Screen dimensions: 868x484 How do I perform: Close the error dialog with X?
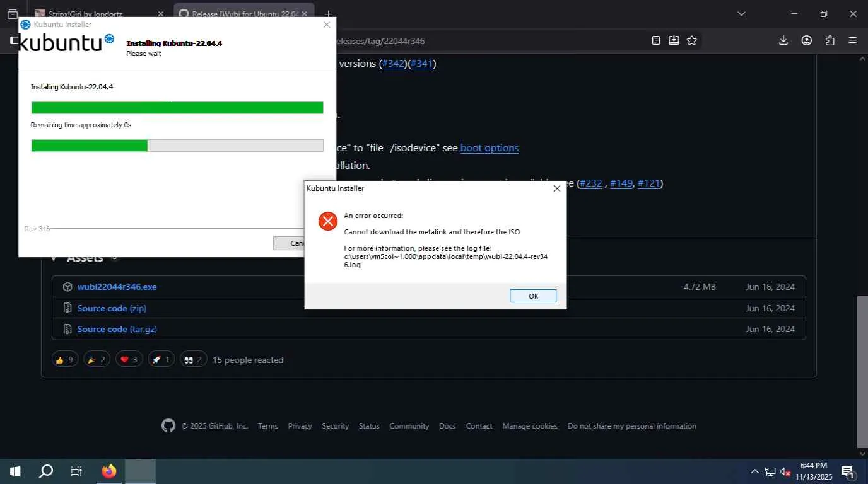click(x=557, y=188)
